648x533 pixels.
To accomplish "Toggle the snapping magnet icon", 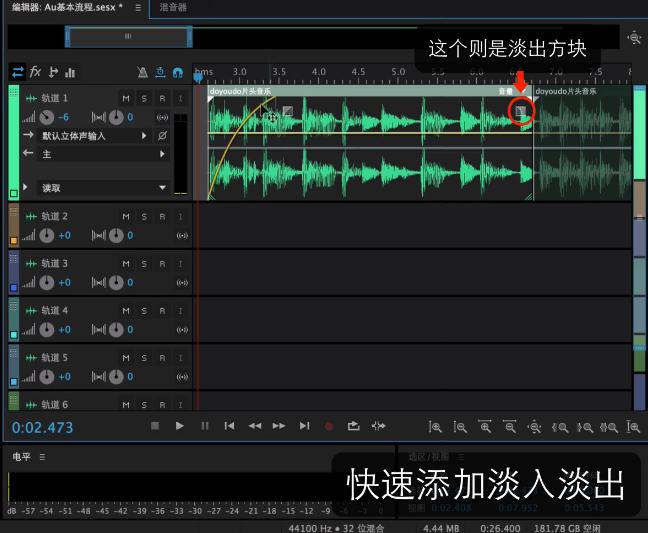I will pos(178,73).
